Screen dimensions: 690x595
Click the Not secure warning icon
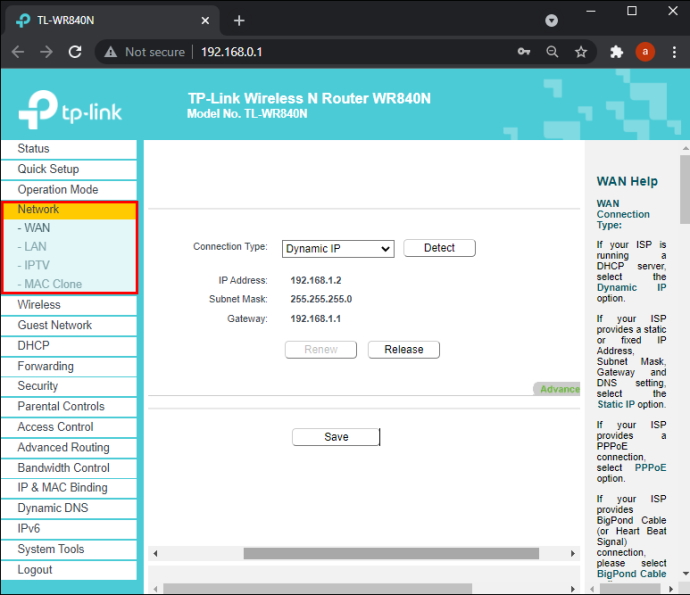pyautogui.click(x=110, y=52)
